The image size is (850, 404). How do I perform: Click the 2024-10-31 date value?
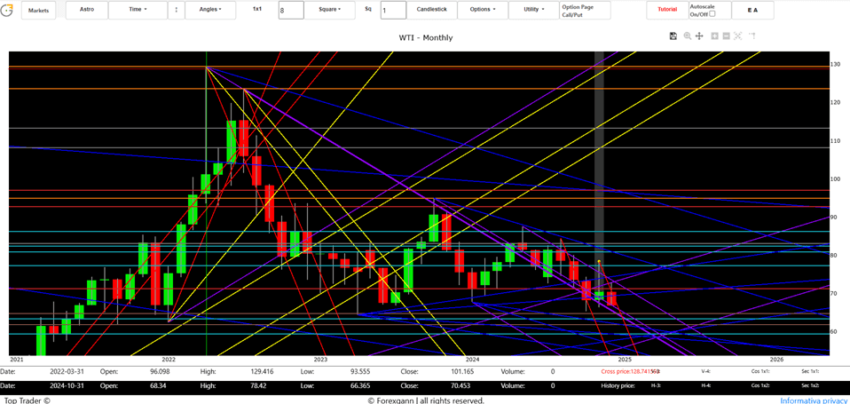(65, 386)
